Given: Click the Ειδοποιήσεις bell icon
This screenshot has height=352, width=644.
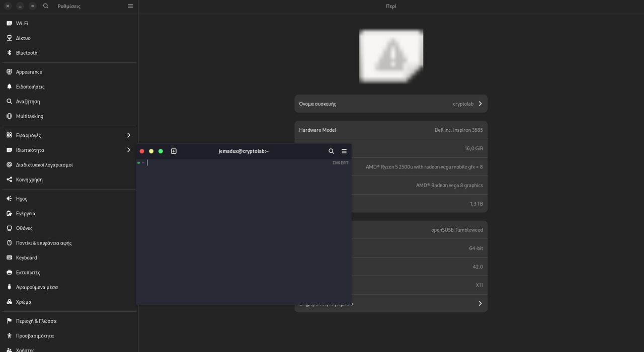Looking at the screenshot, I should click(9, 86).
